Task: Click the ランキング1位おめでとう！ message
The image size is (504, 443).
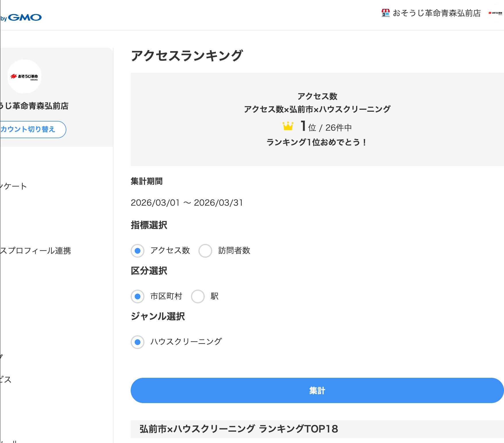Action: pos(317,142)
